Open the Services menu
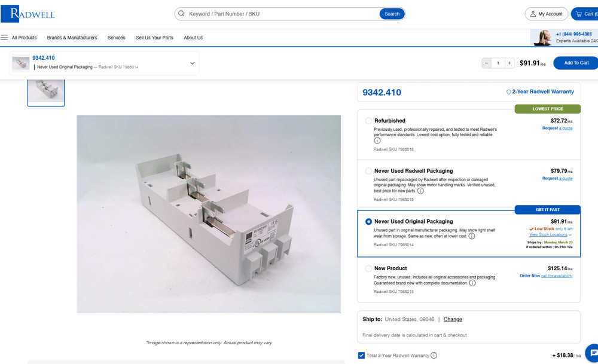Screen dimensions: 598x364 tap(117, 38)
